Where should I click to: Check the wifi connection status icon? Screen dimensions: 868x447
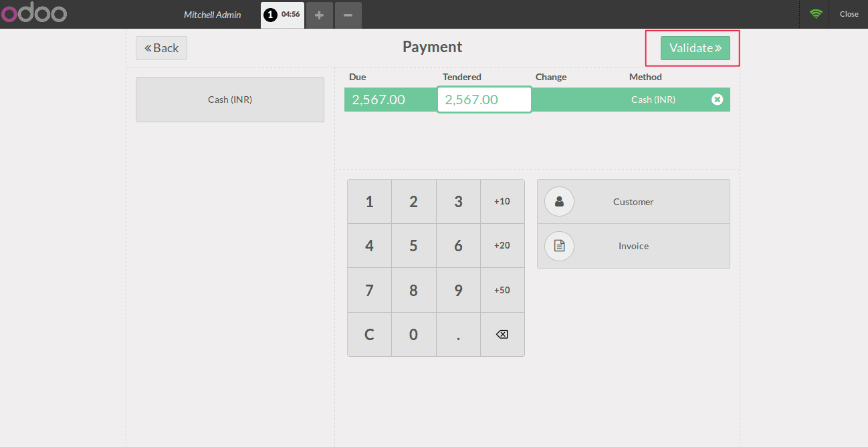click(x=815, y=13)
